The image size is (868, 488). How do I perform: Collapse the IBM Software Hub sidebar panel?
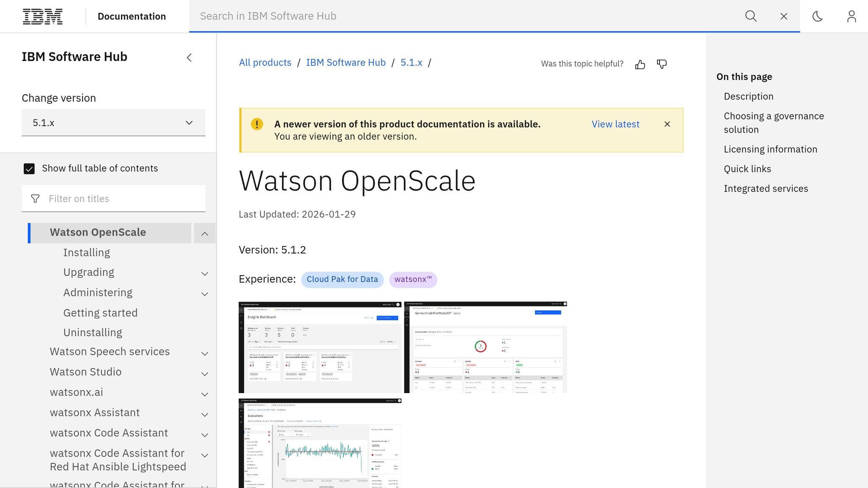tap(189, 57)
